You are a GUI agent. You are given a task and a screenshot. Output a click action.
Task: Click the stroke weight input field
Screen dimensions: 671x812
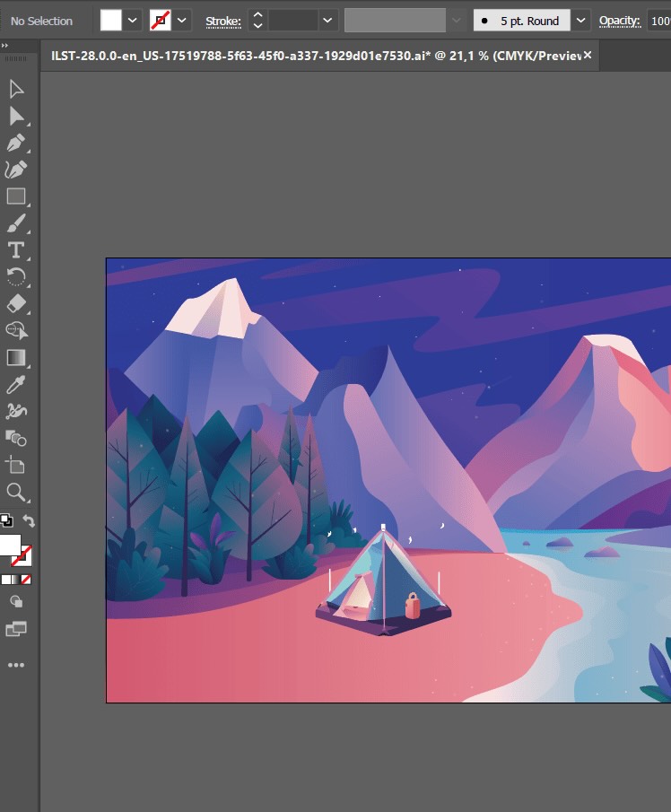(292, 21)
